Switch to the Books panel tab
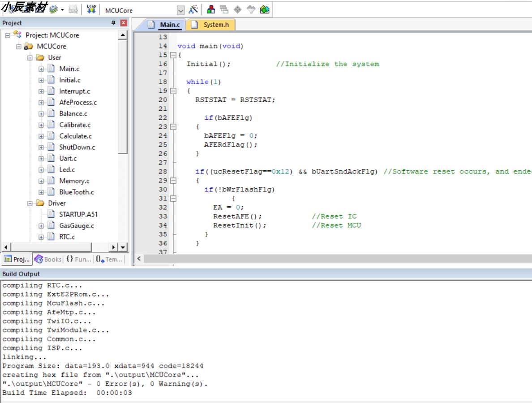The width and height of the screenshot is (532, 403). pyautogui.click(x=48, y=259)
